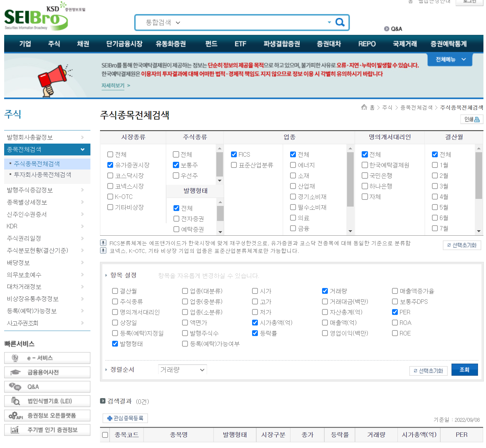486x448 pixels.
Task: Uncheck the 보통주 stock type checkbox
Action: click(x=176, y=165)
